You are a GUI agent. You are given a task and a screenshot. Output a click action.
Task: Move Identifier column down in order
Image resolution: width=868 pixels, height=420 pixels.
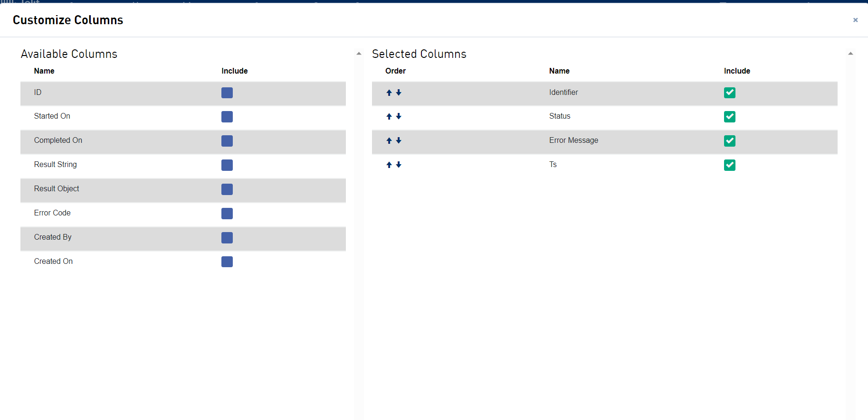(x=399, y=93)
